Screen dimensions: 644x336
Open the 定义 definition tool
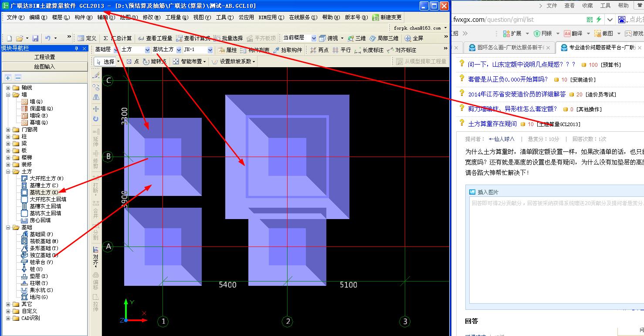click(x=87, y=38)
